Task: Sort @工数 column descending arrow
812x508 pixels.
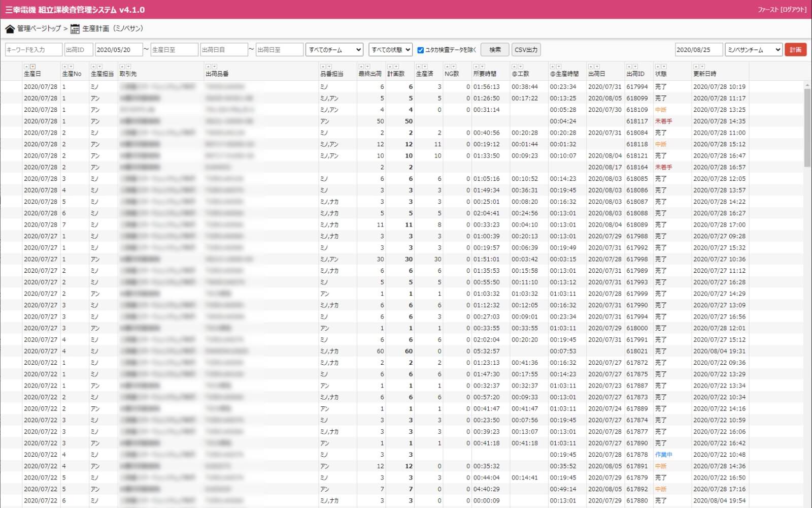Action: 520,67
